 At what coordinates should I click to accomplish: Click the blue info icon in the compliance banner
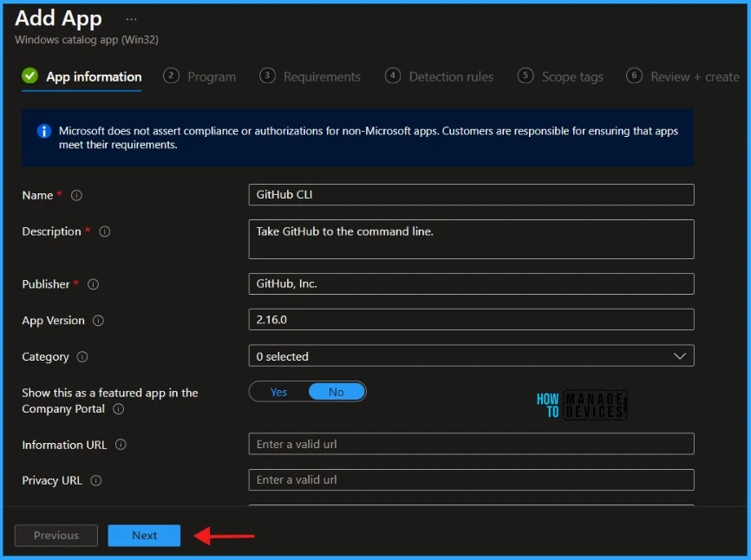pyautogui.click(x=44, y=131)
